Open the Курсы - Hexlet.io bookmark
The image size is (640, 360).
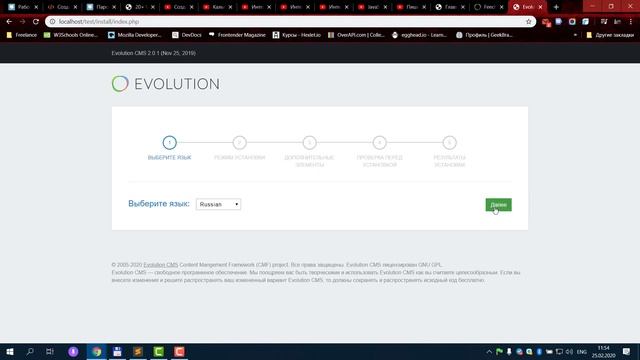coord(297,35)
